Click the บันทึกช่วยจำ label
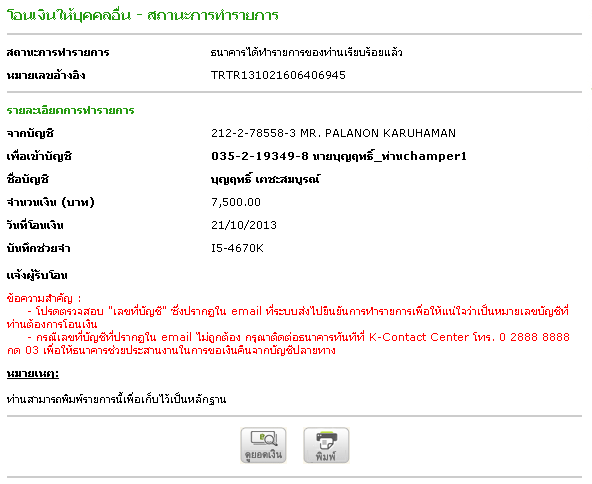The image size is (592, 484). pos(39,248)
